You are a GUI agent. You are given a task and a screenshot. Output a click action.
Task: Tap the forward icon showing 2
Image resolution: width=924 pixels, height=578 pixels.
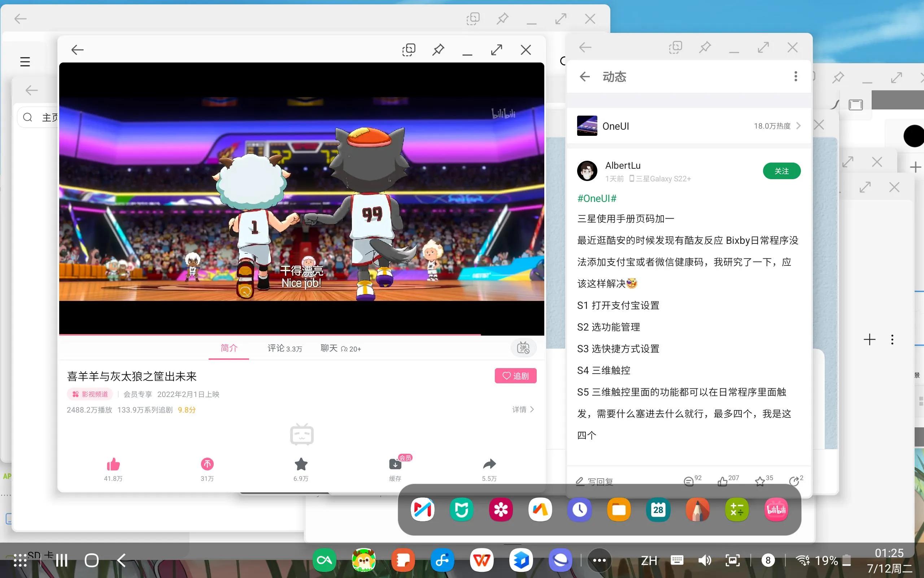(794, 481)
